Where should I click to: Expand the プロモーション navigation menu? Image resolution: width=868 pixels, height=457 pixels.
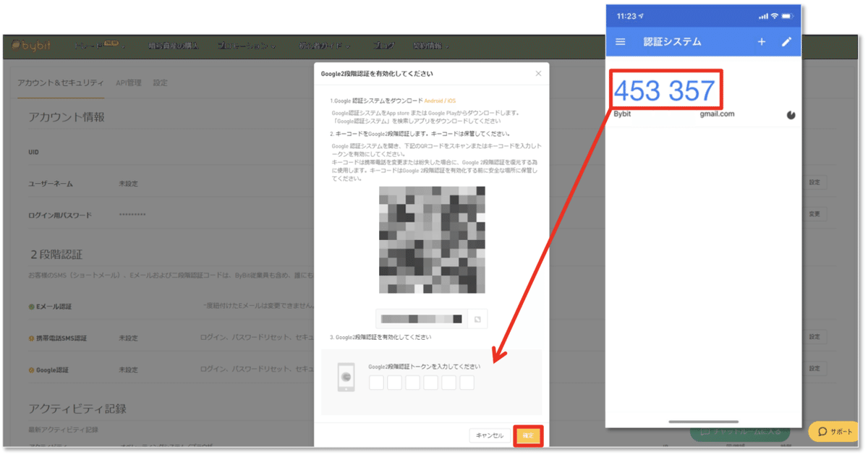tap(247, 46)
